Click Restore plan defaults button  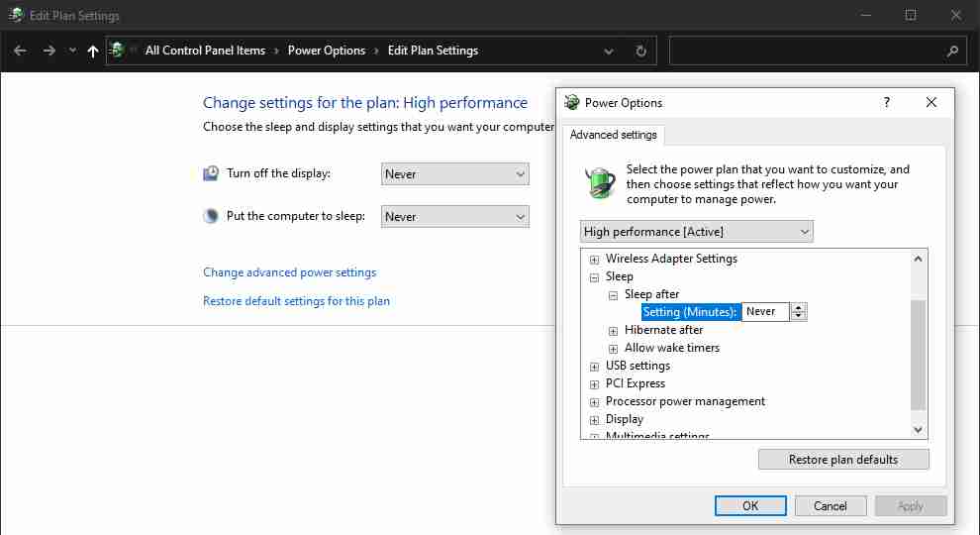[843, 460]
